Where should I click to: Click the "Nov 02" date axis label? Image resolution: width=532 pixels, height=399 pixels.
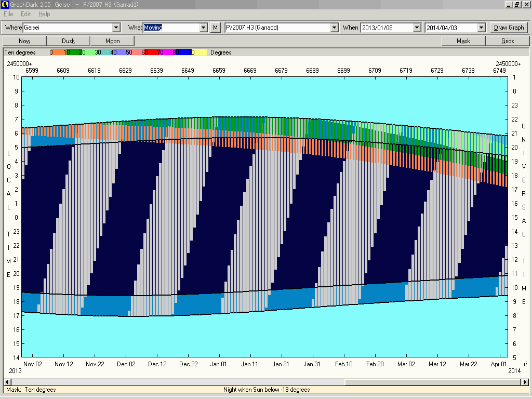tap(33, 364)
